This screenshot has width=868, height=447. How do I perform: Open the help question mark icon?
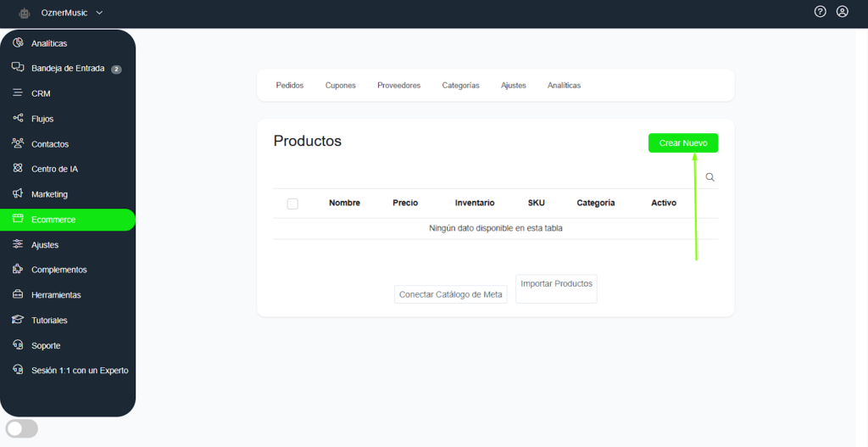(820, 12)
